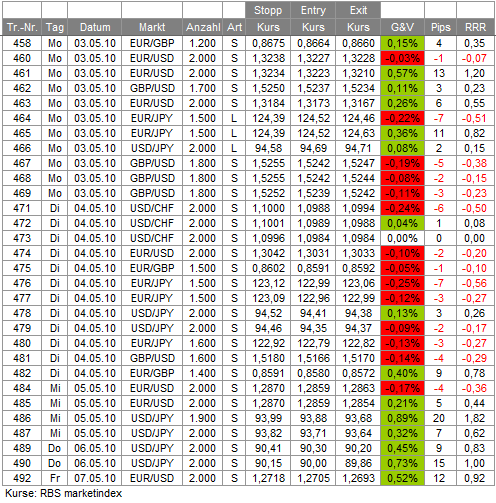496x503 pixels.
Task: Click the RRR column header
Action: click(x=475, y=27)
